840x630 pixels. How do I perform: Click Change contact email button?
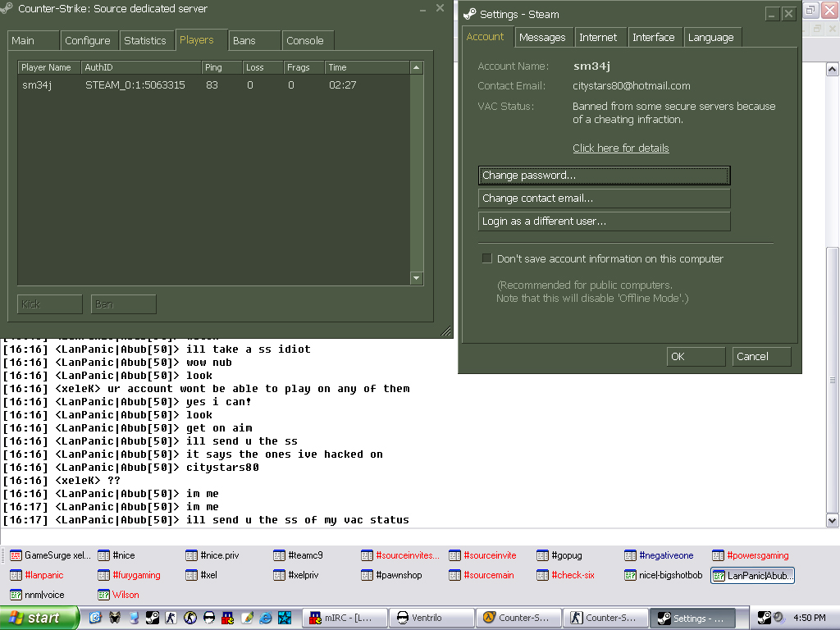click(x=605, y=199)
